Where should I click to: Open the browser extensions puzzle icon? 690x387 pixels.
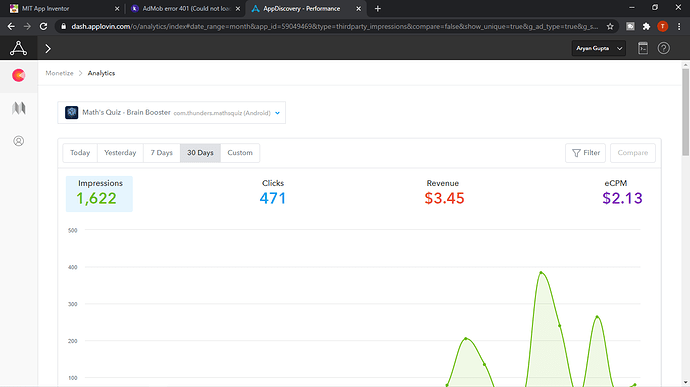coord(646,26)
